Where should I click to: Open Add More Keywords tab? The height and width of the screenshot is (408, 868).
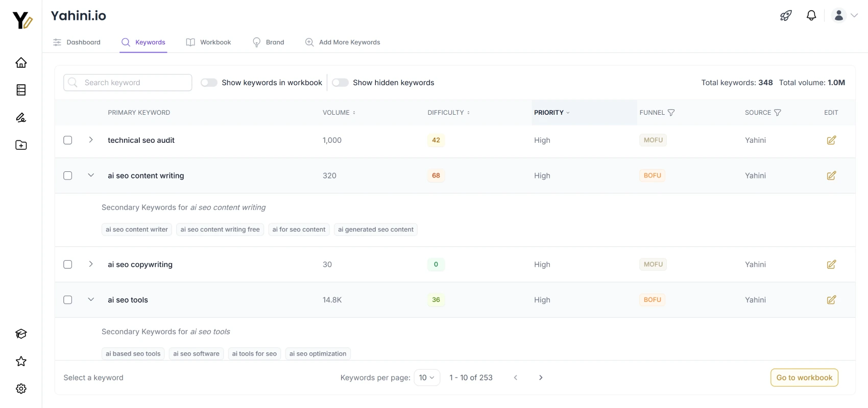343,42
